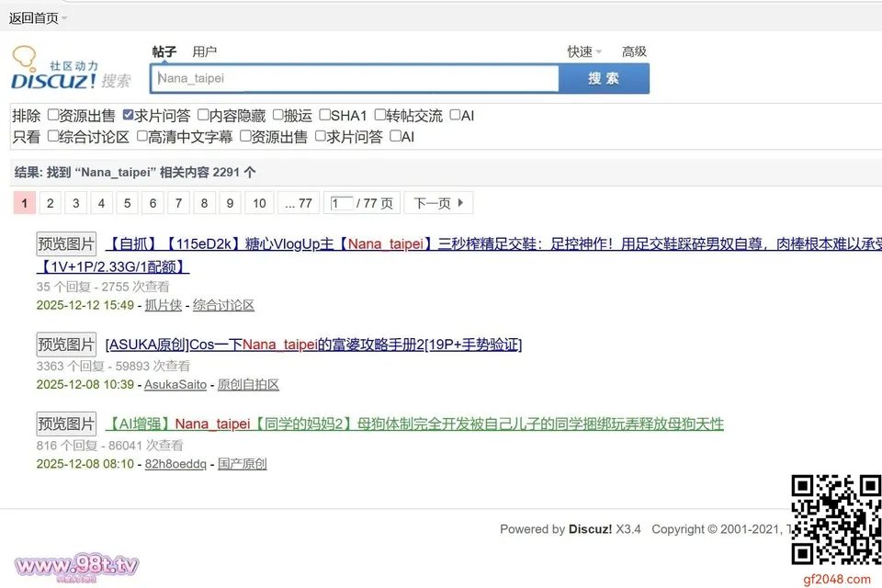The image size is (882, 588).
Task: Go to results page 2
Action: point(50,203)
